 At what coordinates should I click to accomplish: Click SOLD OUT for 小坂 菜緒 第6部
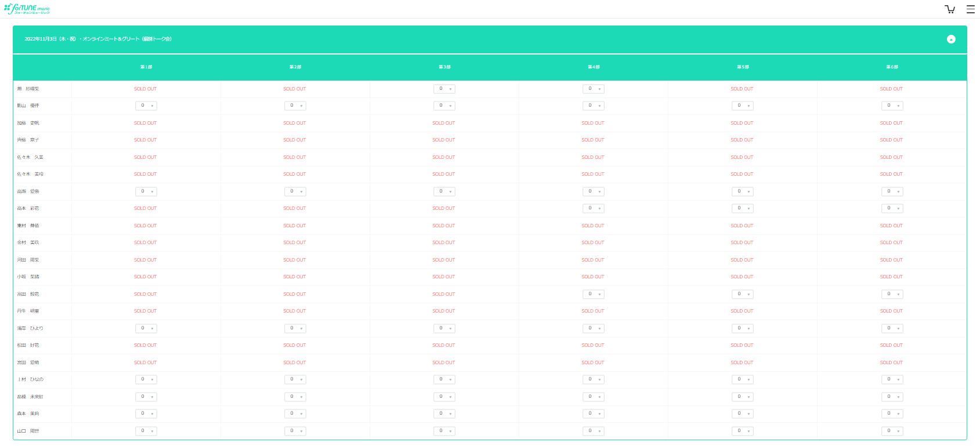(891, 277)
